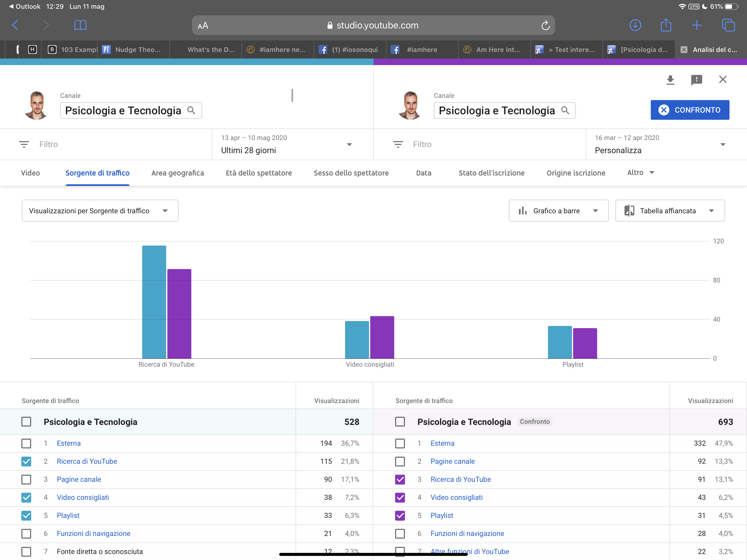Open Safari share sheet icon
Viewport: 747px width, 560px height.
pos(666,25)
